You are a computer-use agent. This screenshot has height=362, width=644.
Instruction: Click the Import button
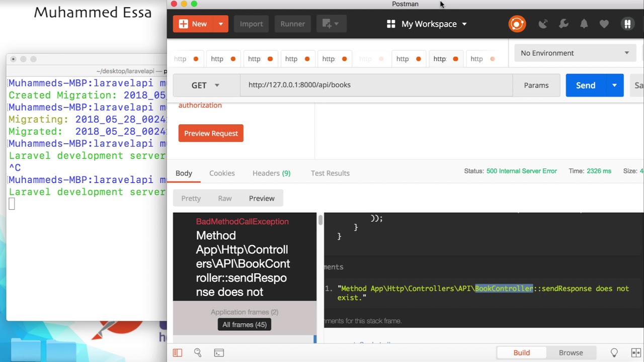coord(251,24)
